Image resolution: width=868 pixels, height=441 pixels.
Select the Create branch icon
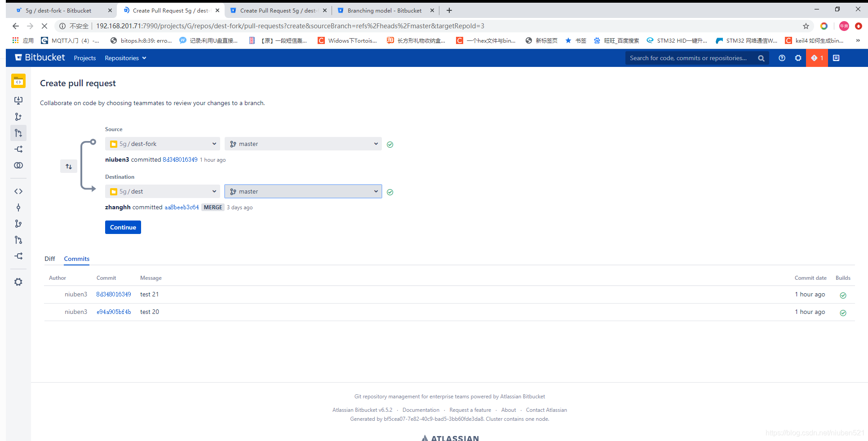pos(18,116)
